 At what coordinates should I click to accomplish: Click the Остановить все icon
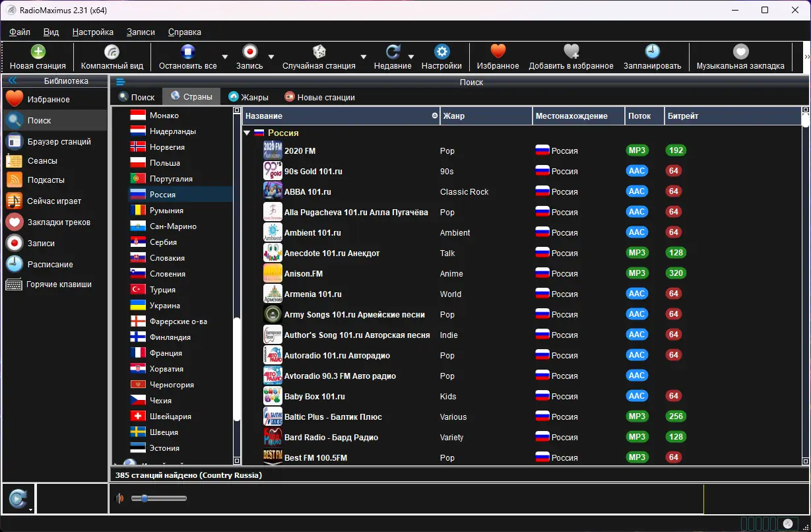188,51
